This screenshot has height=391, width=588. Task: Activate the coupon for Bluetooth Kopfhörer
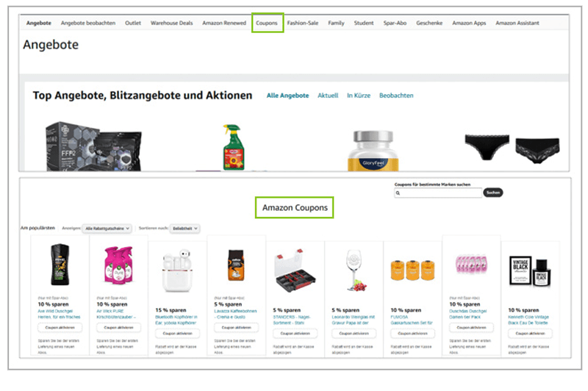tap(177, 333)
